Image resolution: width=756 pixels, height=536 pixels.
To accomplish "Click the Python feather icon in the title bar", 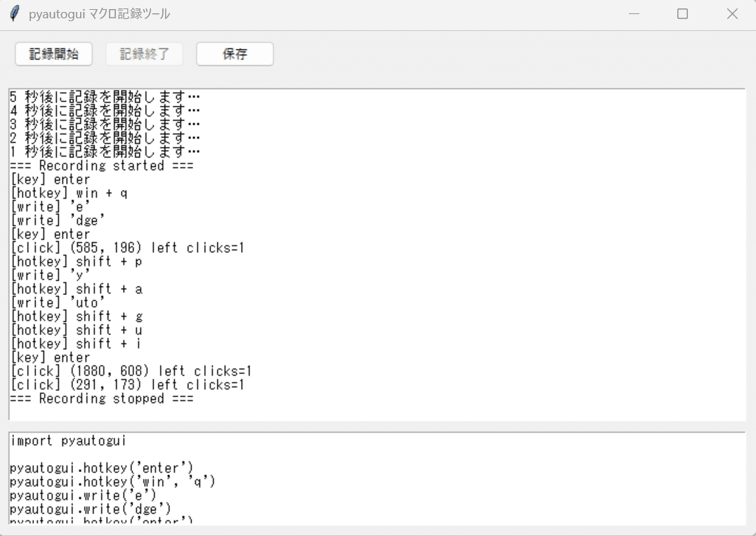I will pyautogui.click(x=13, y=13).
